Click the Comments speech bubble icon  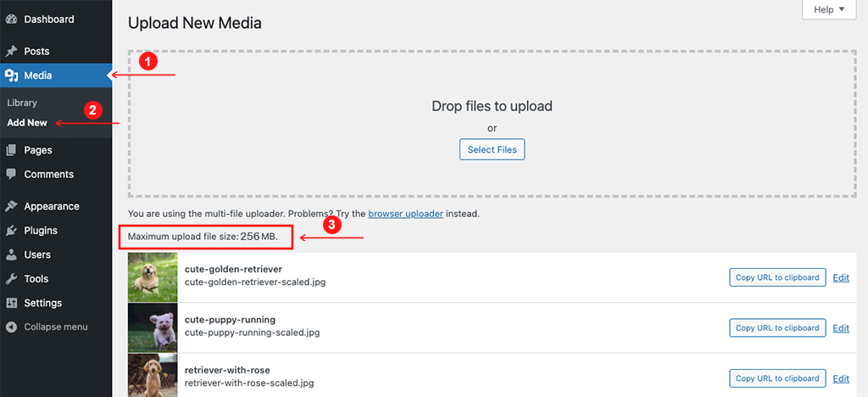tap(12, 175)
